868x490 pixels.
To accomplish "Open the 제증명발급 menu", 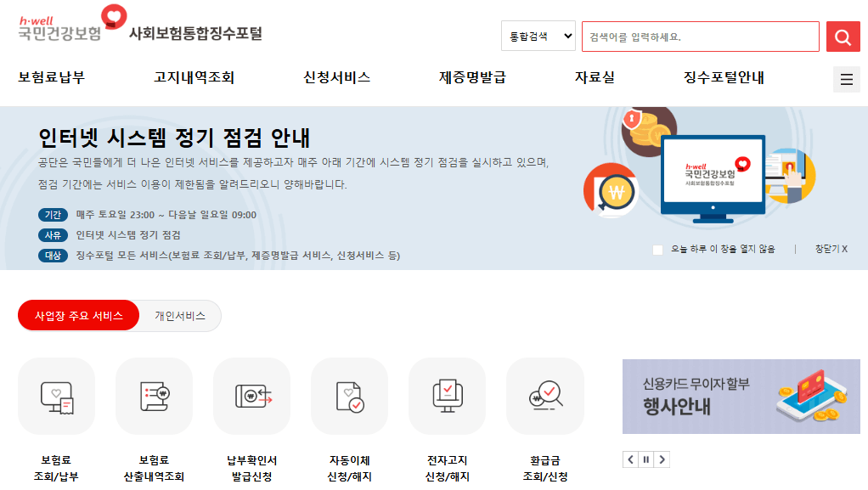I will coord(472,77).
